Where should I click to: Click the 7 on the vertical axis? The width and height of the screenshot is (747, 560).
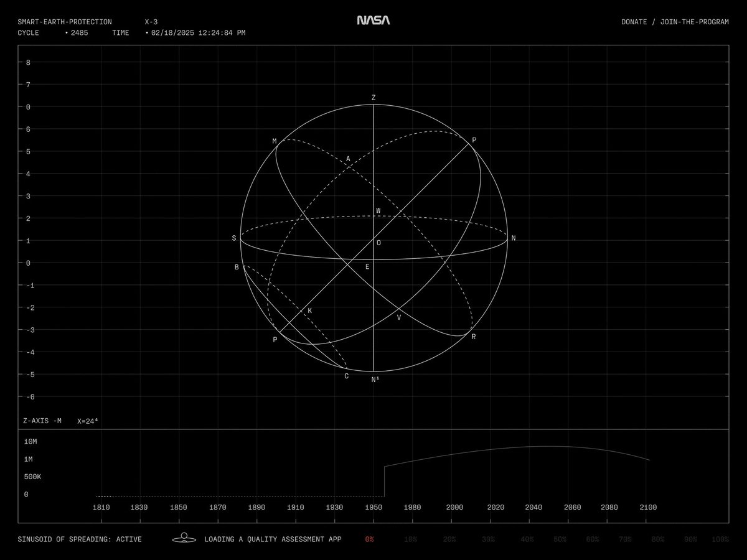pos(28,84)
